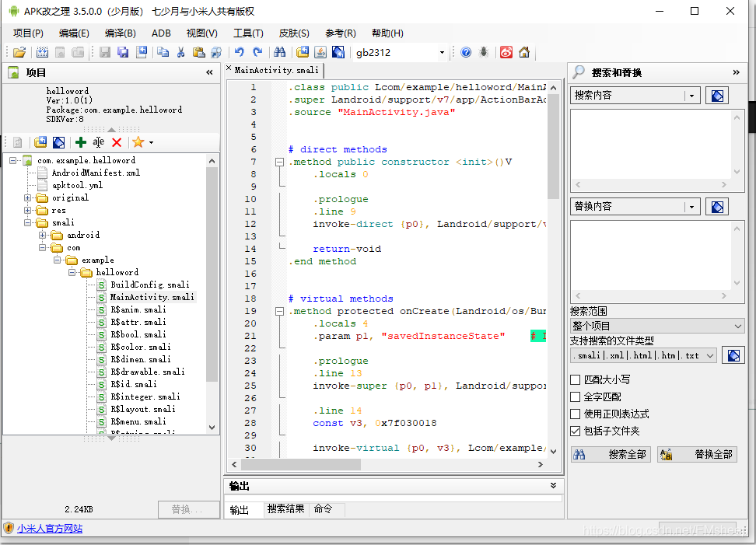This screenshot has height=545, width=756.
Task: Click the copy toolbar icon
Action: [x=163, y=52]
